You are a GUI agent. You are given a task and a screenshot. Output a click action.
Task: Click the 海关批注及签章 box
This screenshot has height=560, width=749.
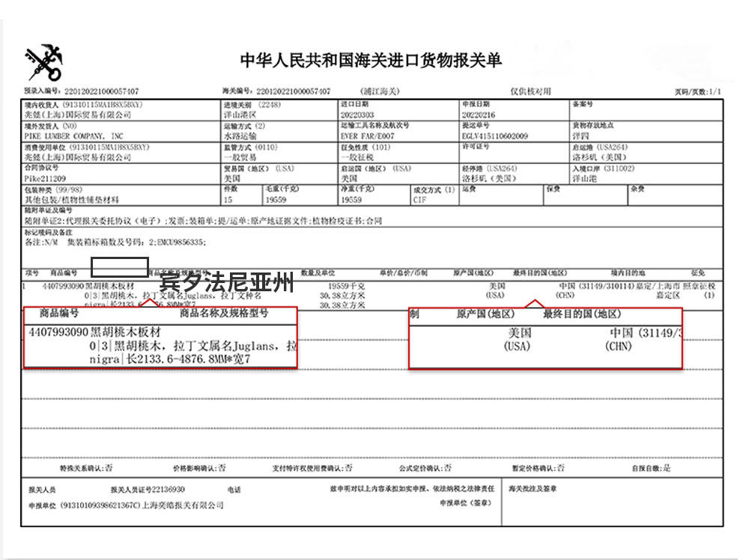pos(533,488)
